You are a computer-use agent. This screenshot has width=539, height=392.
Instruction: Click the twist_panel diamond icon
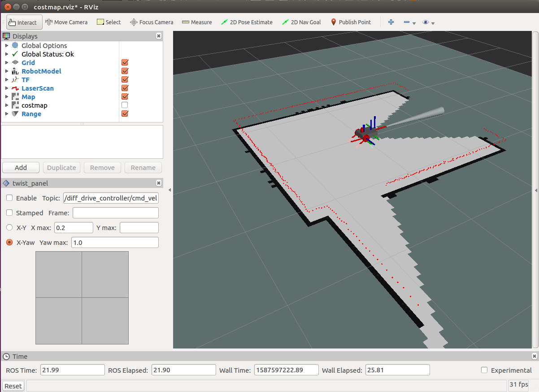coord(6,183)
